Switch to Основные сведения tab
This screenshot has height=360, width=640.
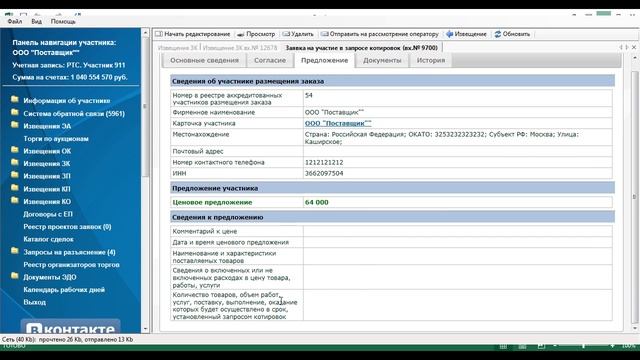(204, 60)
